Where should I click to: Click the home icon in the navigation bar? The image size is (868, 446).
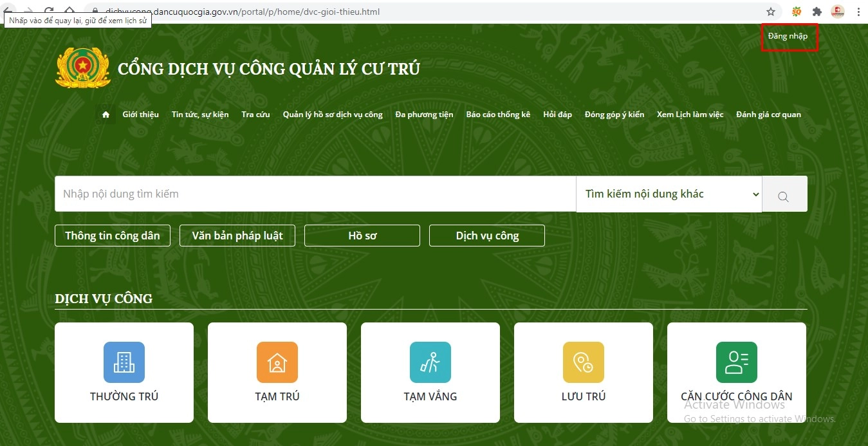[105, 114]
